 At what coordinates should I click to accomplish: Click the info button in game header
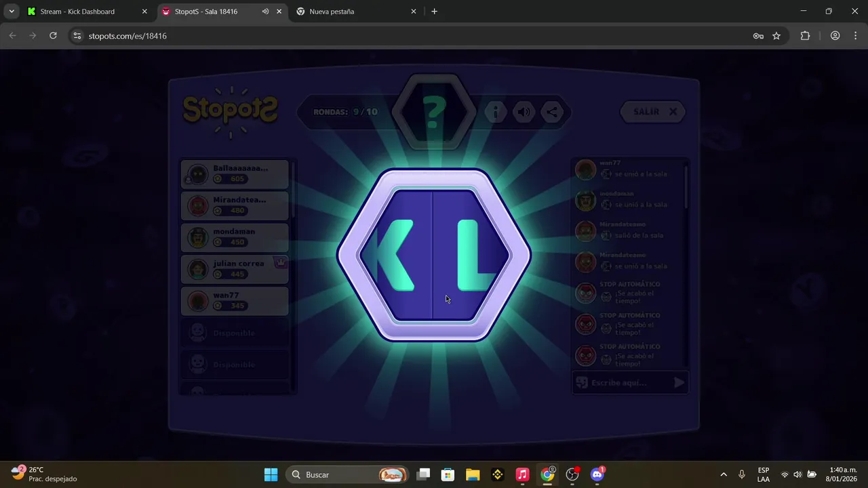click(496, 113)
